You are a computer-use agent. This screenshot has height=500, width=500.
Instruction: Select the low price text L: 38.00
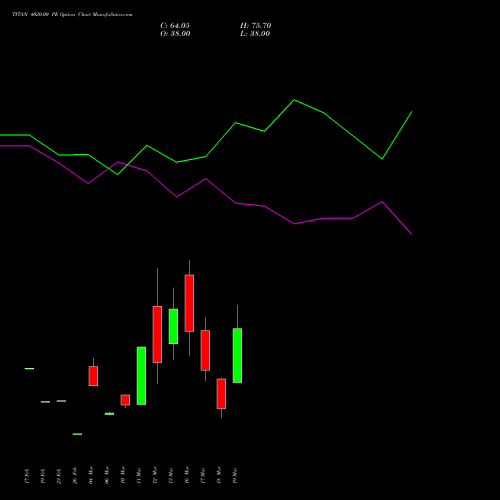pyautogui.click(x=255, y=34)
